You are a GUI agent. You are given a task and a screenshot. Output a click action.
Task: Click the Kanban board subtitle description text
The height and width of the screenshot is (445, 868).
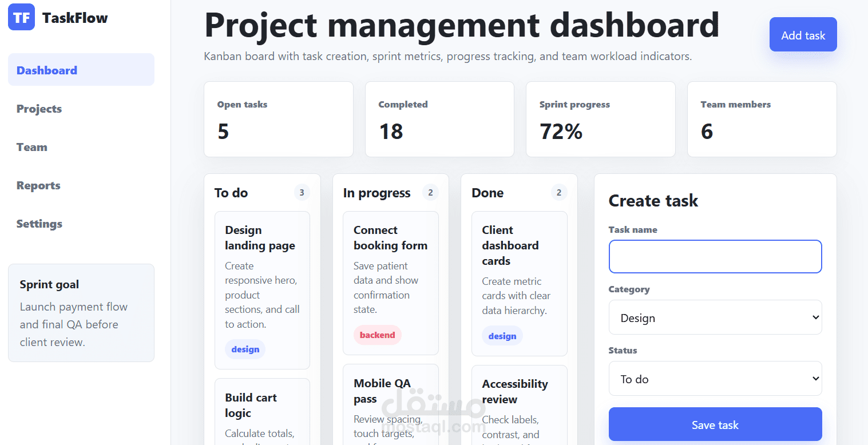coord(448,56)
